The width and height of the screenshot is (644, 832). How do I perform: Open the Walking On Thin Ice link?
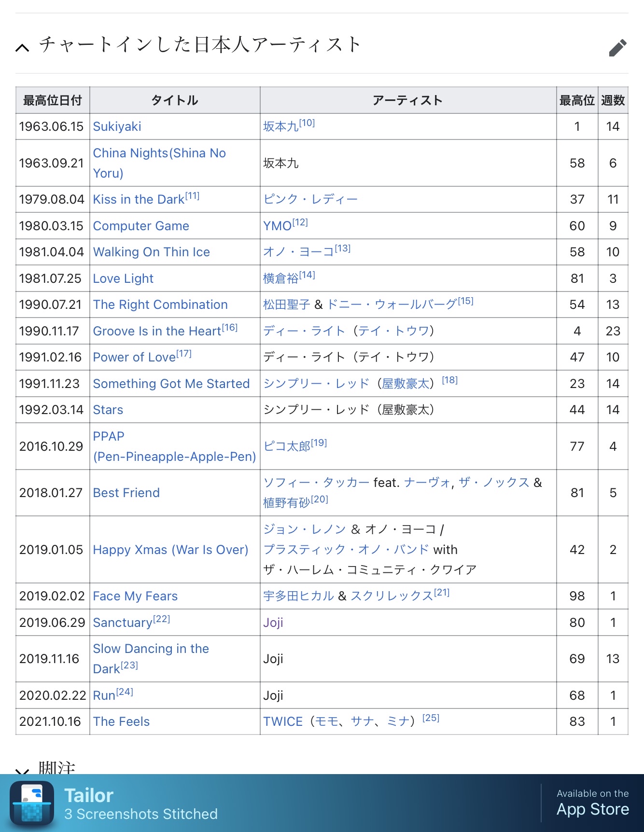tap(152, 252)
